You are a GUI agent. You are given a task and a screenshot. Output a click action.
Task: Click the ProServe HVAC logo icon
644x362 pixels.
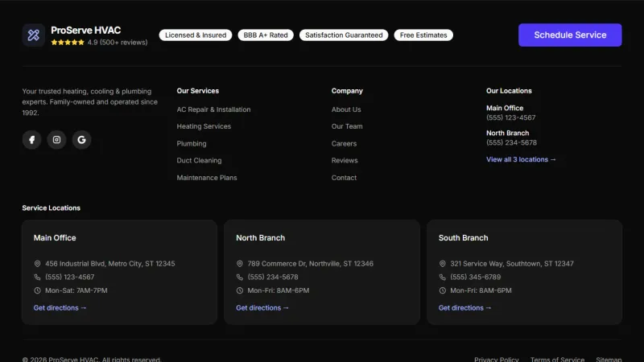pos(34,35)
